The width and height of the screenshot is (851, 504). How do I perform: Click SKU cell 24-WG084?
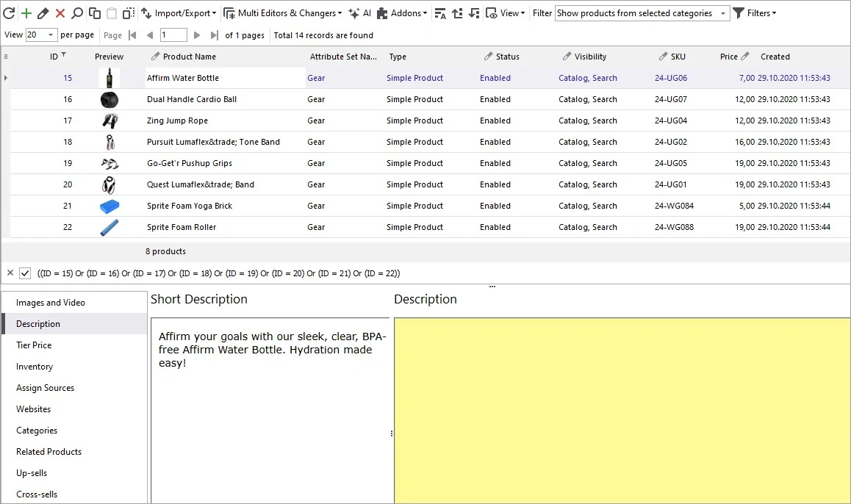click(674, 206)
